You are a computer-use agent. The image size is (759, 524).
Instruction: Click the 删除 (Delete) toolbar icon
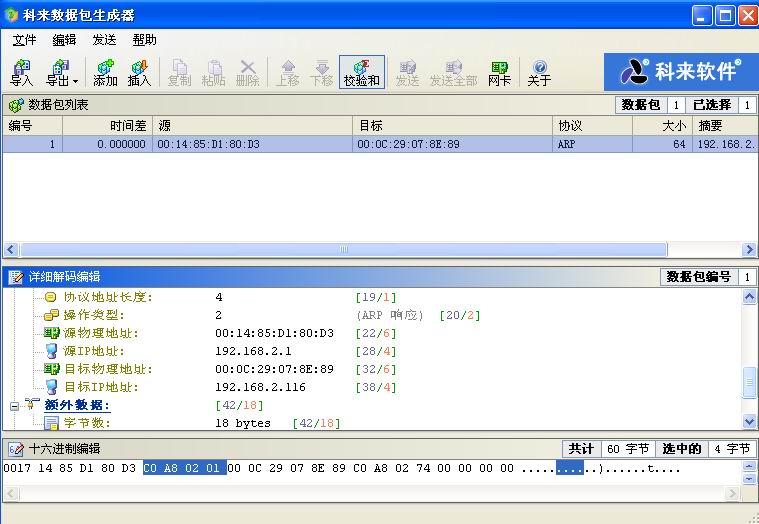(x=248, y=73)
